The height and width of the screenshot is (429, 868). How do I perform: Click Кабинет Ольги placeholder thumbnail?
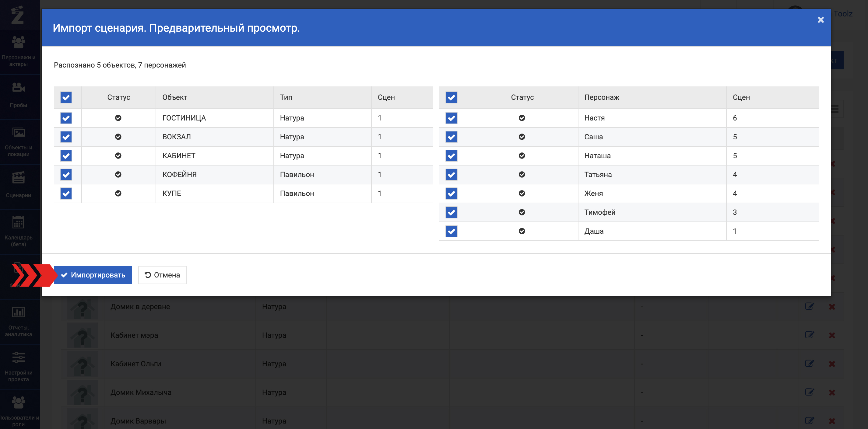tap(83, 364)
